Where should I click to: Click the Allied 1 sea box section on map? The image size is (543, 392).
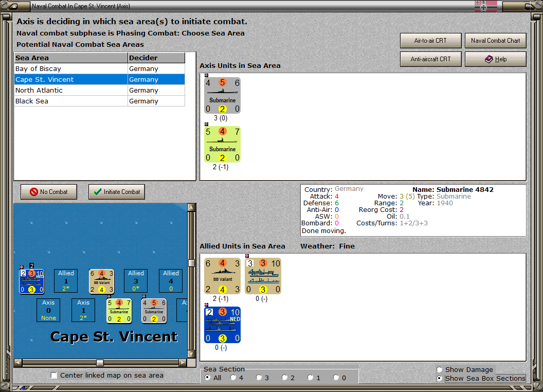66,281
